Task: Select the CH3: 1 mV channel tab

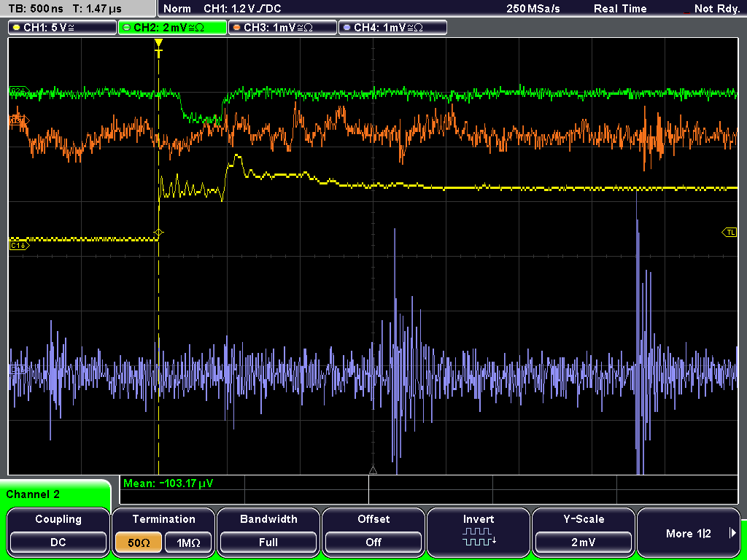Action: [x=282, y=27]
